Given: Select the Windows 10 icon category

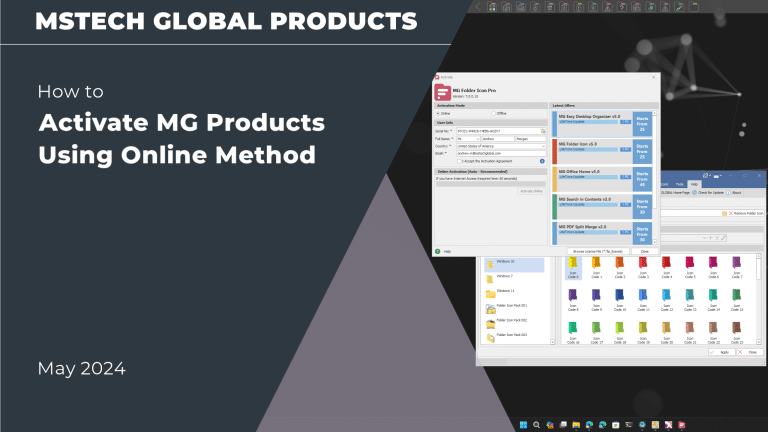Looking at the screenshot, I should tap(514, 264).
